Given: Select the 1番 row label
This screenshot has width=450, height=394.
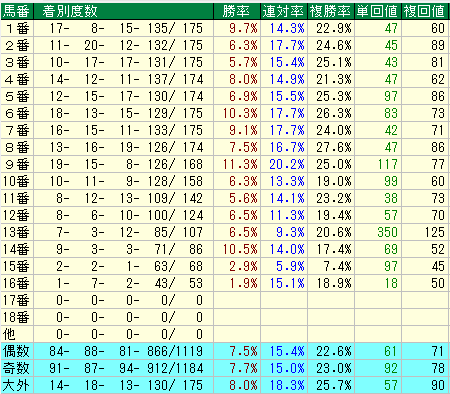Looking at the screenshot, I should pos(17,29).
